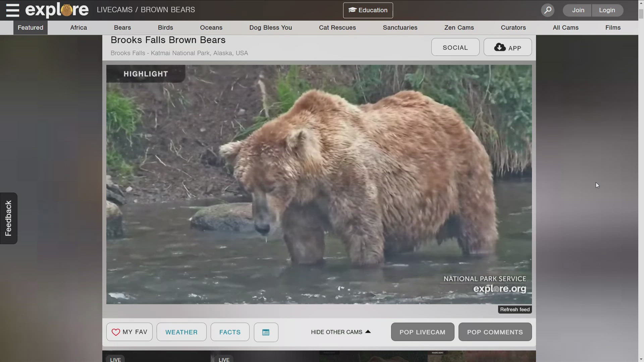Open the Social button

(455, 47)
